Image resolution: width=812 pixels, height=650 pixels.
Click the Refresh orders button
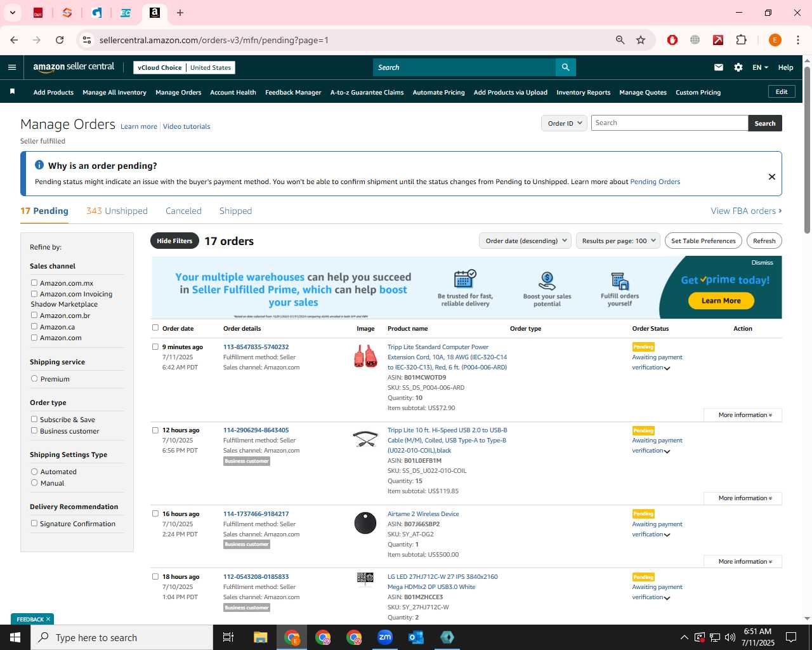pyautogui.click(x=764, y=241)
